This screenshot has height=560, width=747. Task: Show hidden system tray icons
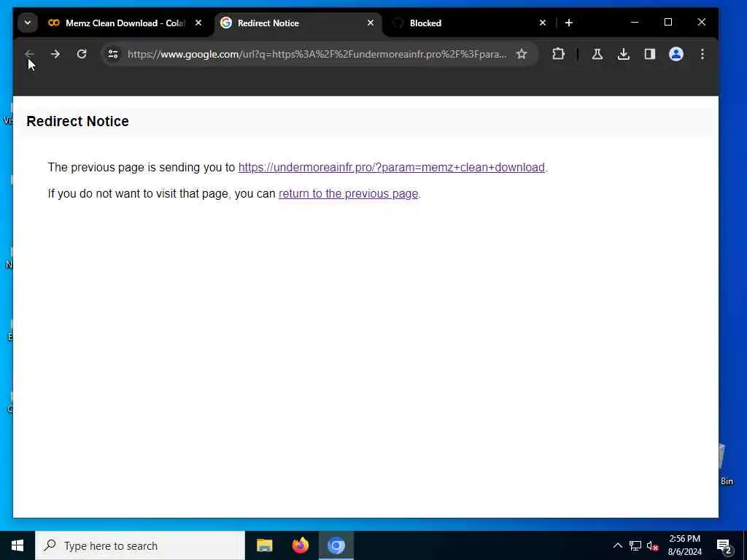click(617, 545)
